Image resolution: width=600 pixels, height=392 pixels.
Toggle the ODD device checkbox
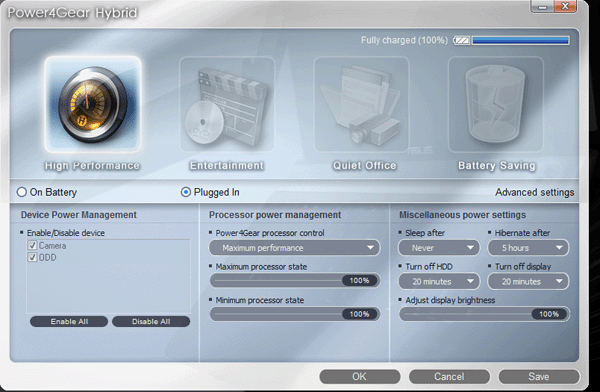tap(33, 257)
